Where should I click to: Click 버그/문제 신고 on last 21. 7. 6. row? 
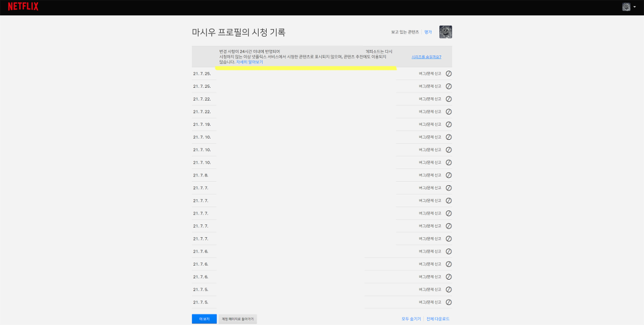(430, 277)
